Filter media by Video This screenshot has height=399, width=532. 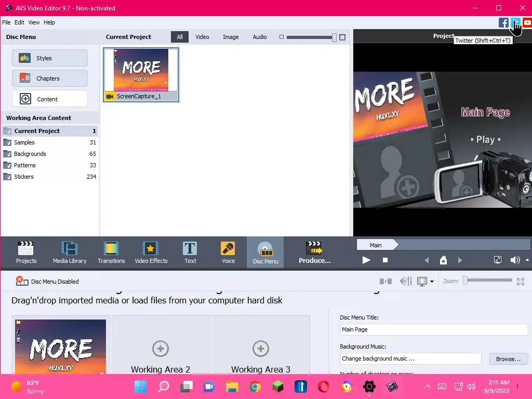click(x=202, y=37)
